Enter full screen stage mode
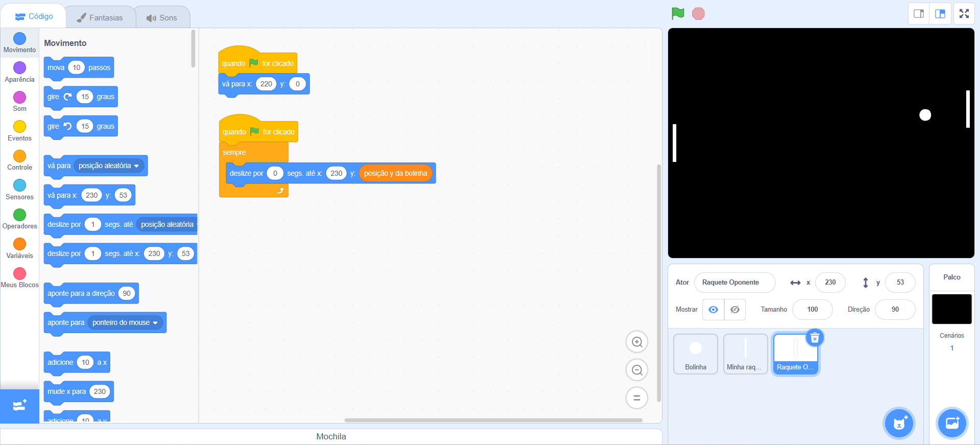The height and width of the screenshot is (445, 980). pos(964,14)
